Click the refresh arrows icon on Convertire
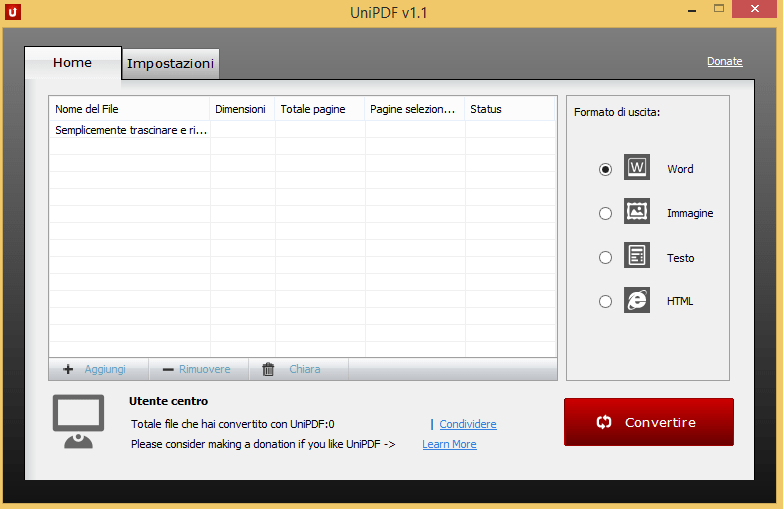The image size is (783, 509). click(604, 422)
